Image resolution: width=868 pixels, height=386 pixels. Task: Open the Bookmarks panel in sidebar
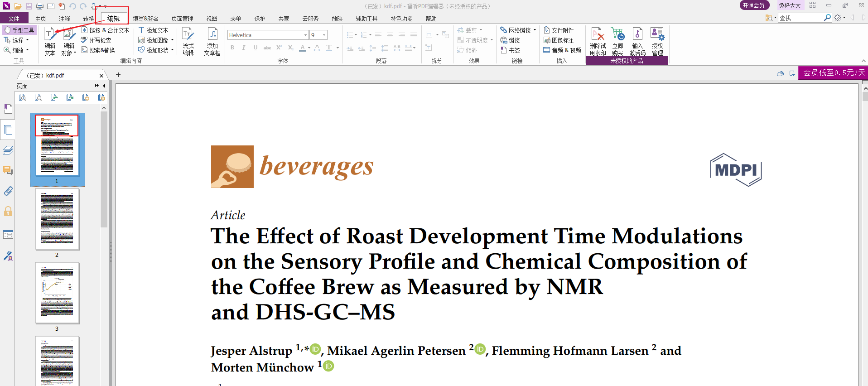pyautogui.click(x=8, y=109)
